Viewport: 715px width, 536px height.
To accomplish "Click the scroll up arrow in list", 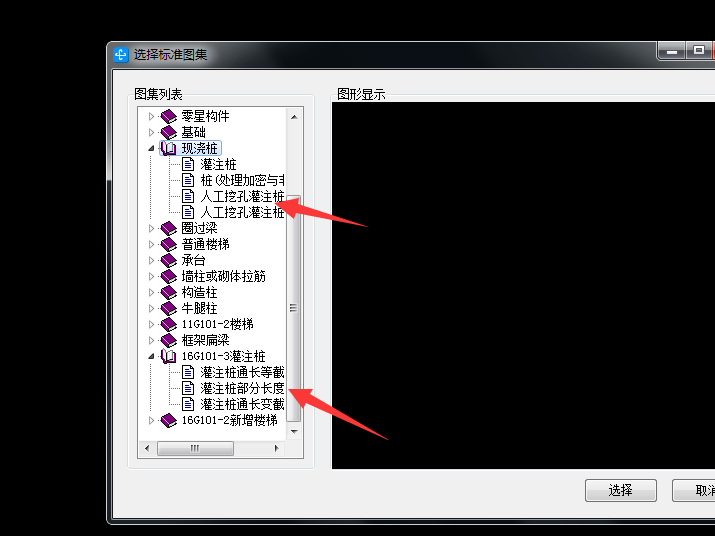I will (x=295, y=117).
